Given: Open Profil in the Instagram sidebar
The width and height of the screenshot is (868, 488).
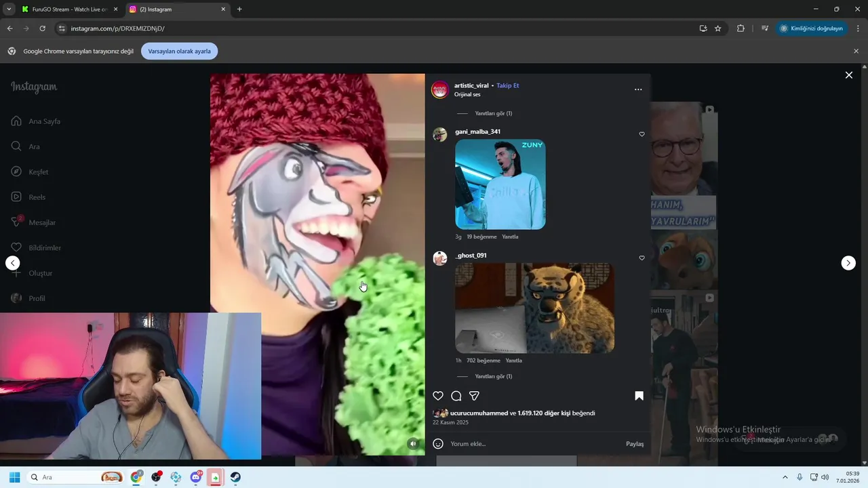Looking at the screenshot, I should pos(28,298).
